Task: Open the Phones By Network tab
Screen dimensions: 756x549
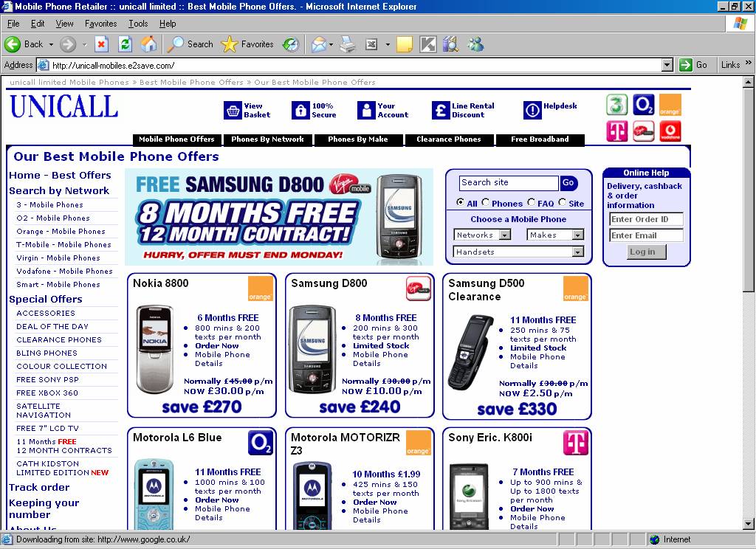Action: 267,139
